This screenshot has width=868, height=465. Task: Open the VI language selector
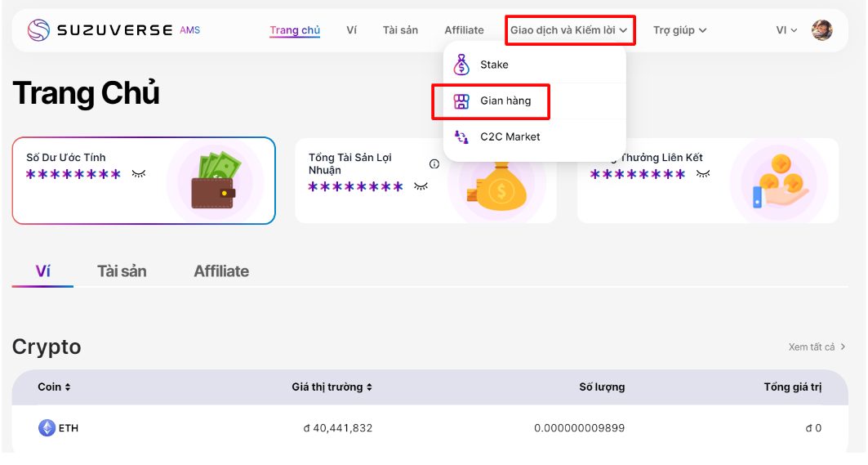[786, 30]
